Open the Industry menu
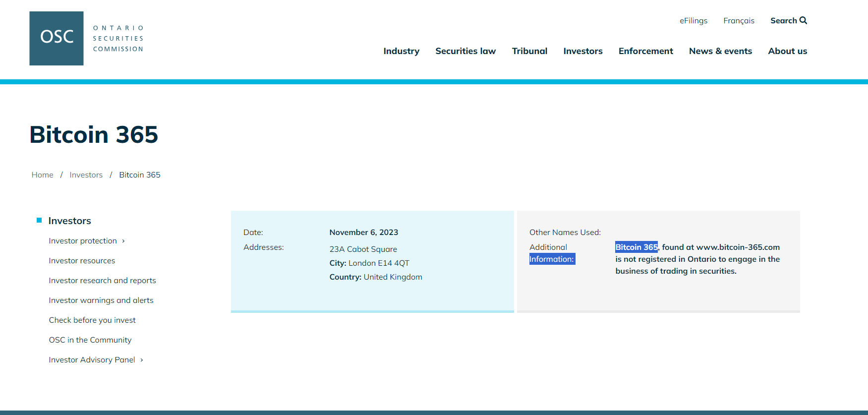868x415 pixels. pos(401,51)
